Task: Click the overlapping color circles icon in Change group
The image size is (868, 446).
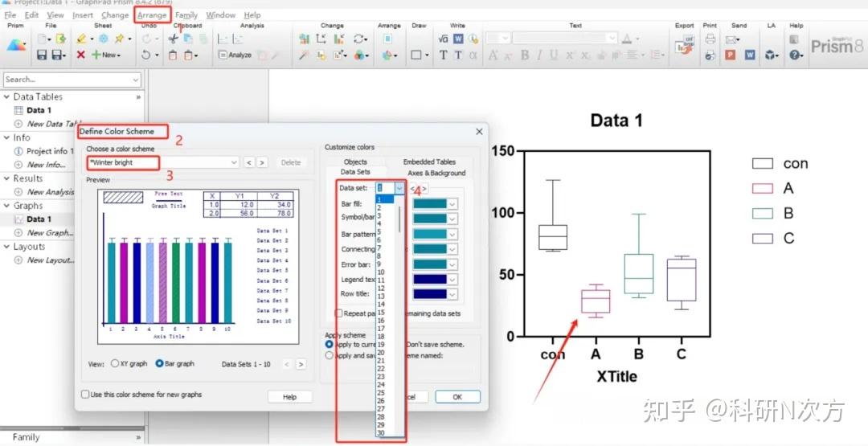Action: 359,55
